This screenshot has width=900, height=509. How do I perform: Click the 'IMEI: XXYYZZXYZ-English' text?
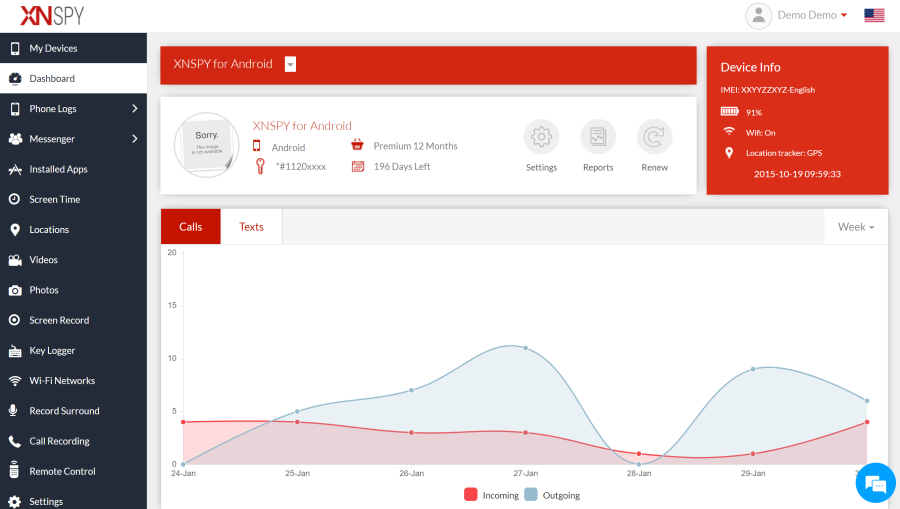767,90
